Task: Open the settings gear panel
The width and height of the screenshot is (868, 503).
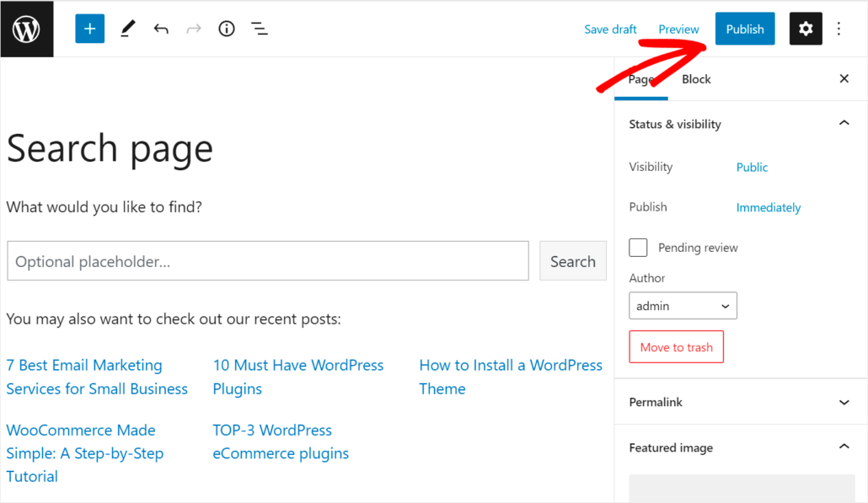Action: pyautogui.click(x=806, y=28)
